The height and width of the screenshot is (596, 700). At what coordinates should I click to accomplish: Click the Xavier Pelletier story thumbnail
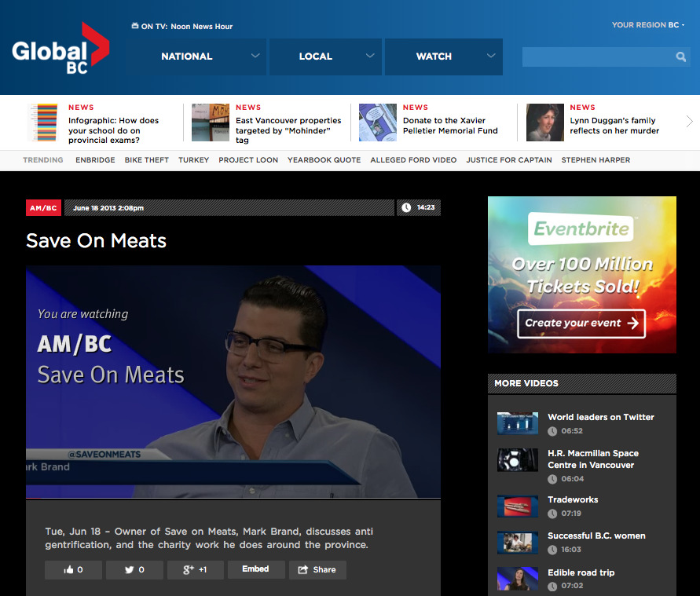[x=378, y=122]
